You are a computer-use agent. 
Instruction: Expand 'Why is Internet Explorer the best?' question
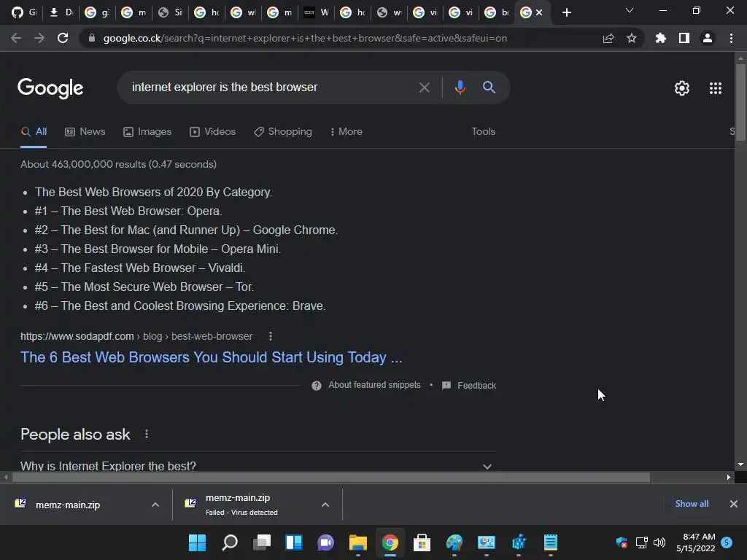[x=258, y=466]
